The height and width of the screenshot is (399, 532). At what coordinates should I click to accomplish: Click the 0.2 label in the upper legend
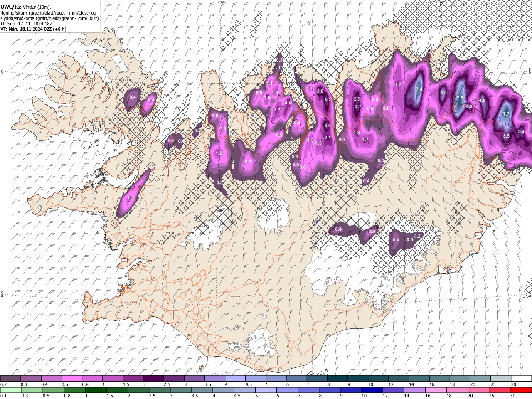[x=3, y=384]
